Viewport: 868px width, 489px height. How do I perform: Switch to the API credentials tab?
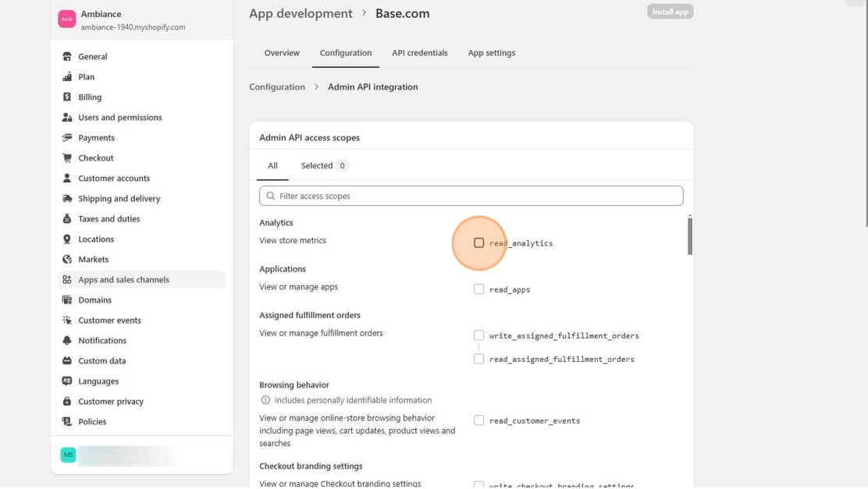click(x=419, y=53)
